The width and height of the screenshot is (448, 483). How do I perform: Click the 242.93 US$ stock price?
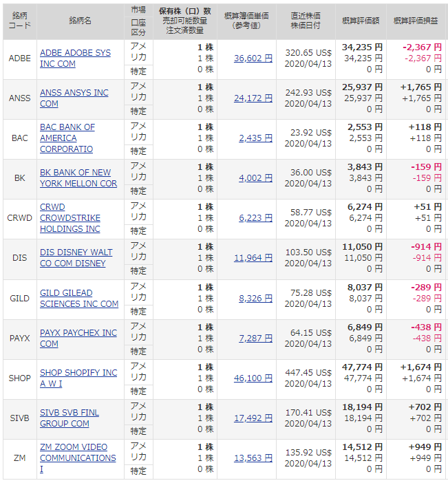pyautogui.click(x=308, y=93)
